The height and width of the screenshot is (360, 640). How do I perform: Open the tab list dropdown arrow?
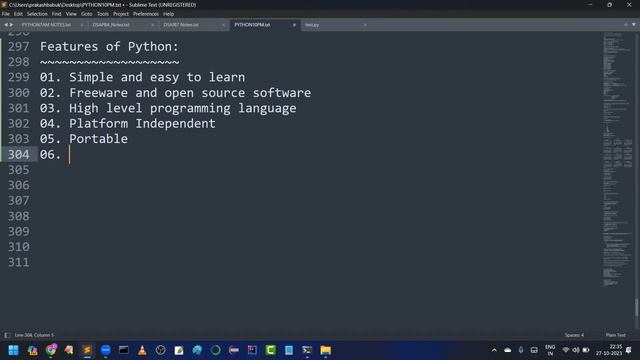(634, 25)
